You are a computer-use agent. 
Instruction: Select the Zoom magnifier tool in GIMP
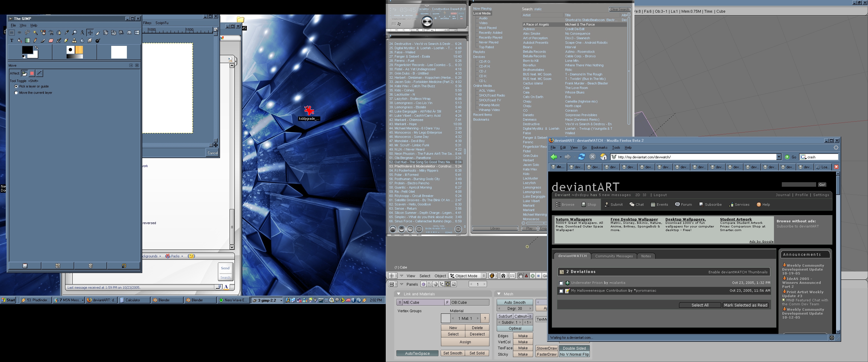[x=74, y=33]
